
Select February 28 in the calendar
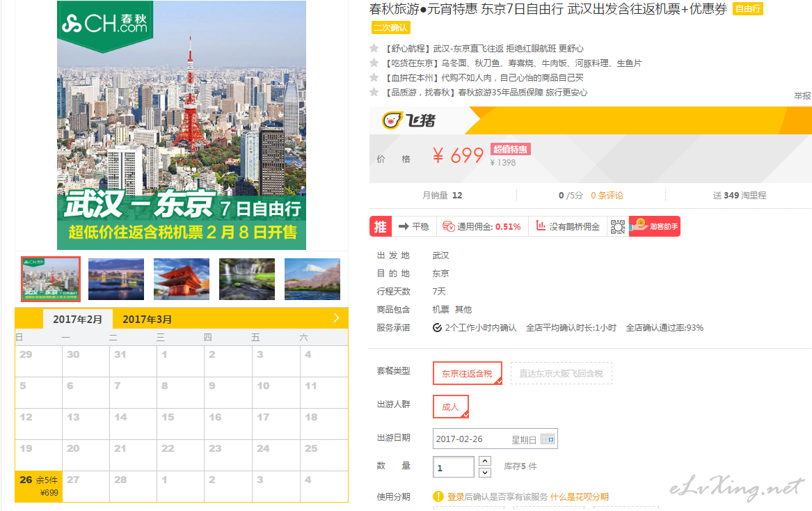[133, 487]
